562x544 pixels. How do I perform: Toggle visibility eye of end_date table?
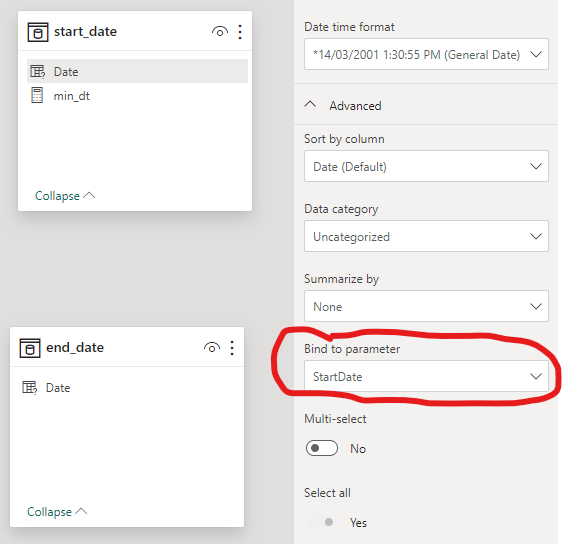coord(212,348)
